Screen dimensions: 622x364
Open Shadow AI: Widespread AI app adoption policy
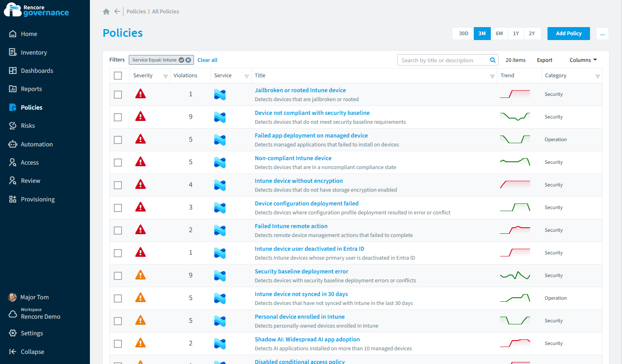tap(307, 339)
